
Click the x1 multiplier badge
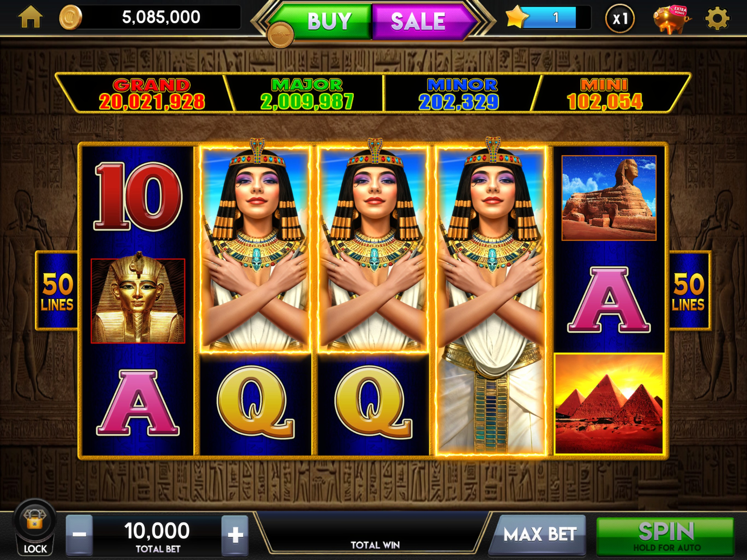point(620,18)
